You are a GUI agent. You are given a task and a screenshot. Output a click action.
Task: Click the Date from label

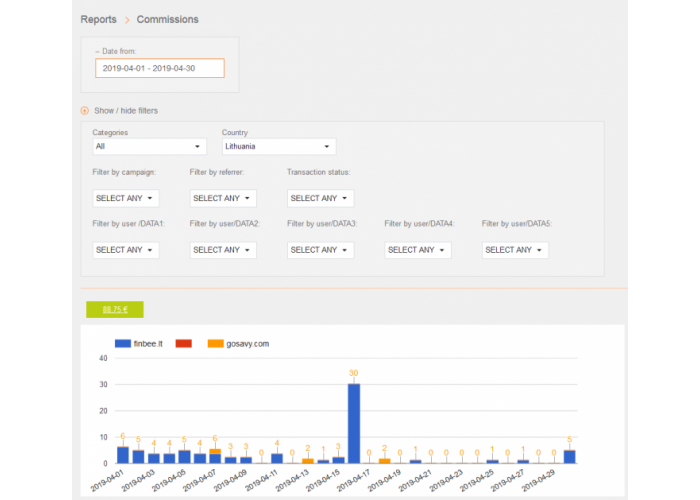point(119,51)
